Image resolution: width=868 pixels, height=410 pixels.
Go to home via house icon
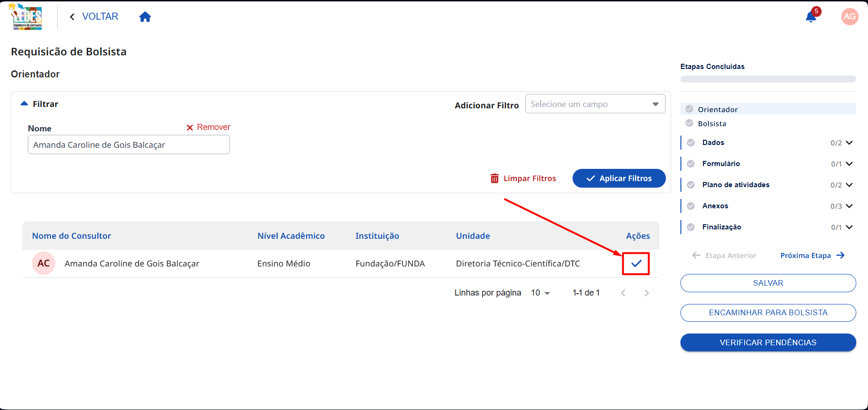tap(145, 17)
